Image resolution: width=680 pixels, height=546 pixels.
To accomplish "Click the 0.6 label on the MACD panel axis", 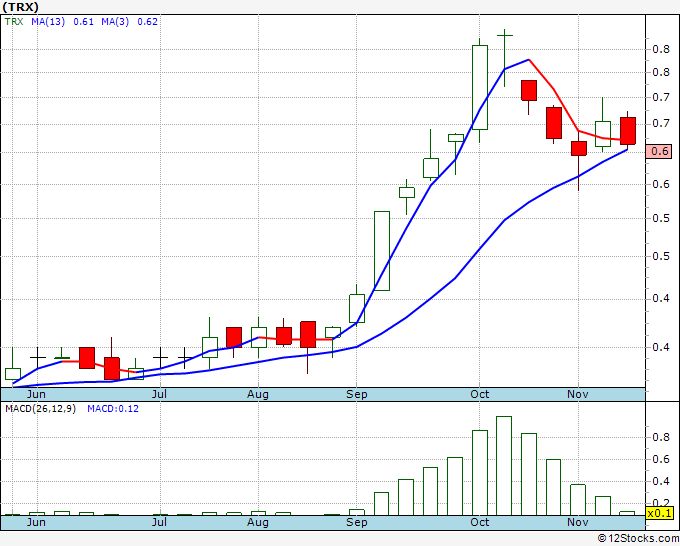I will coord(661,459).
